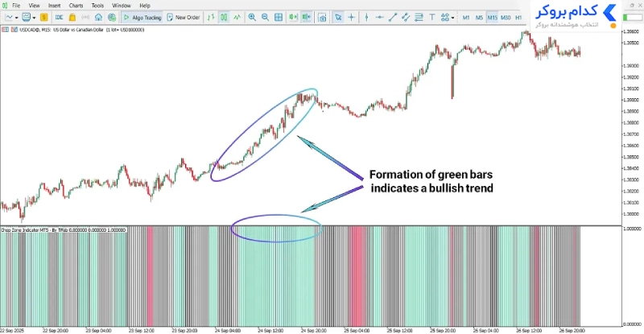
Task: Open the VPS cloud hosting icon
Action: coord(98,17)
